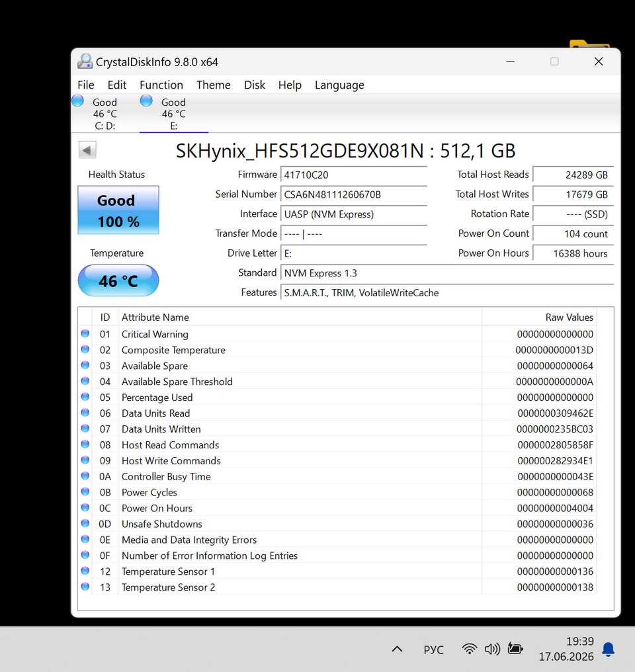Viewport: 635px width, 672px height.
Task: Click the Interface field UASP (NVM Express)
Action: pos(354,214)
